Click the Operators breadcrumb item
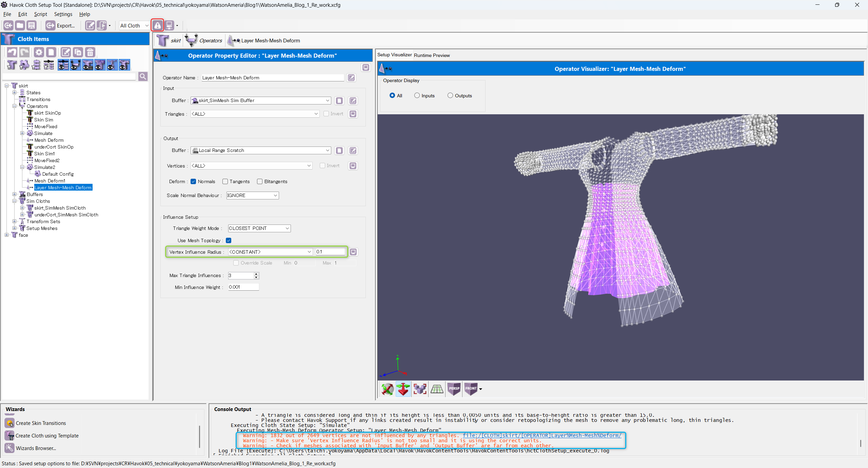 (x=204, y=41)
